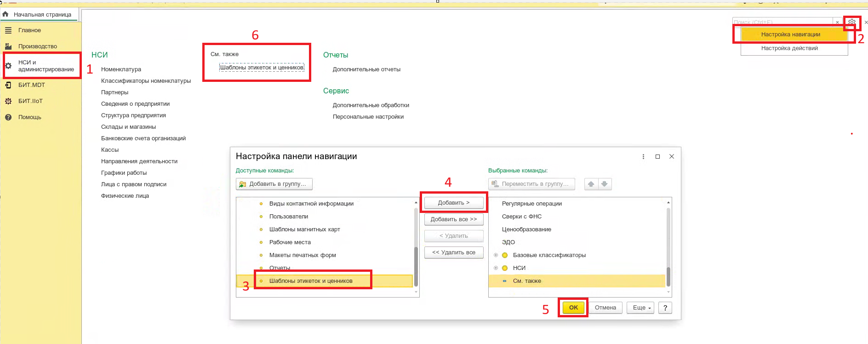Viewport: 868px width, 344px height.
Task: Clear the search field with the x button
Action: (837, 22)
